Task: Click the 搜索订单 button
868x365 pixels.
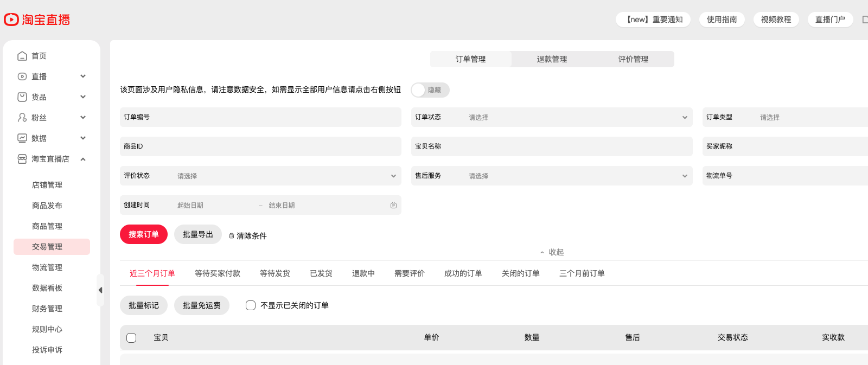Action: [x=144, y=234]
